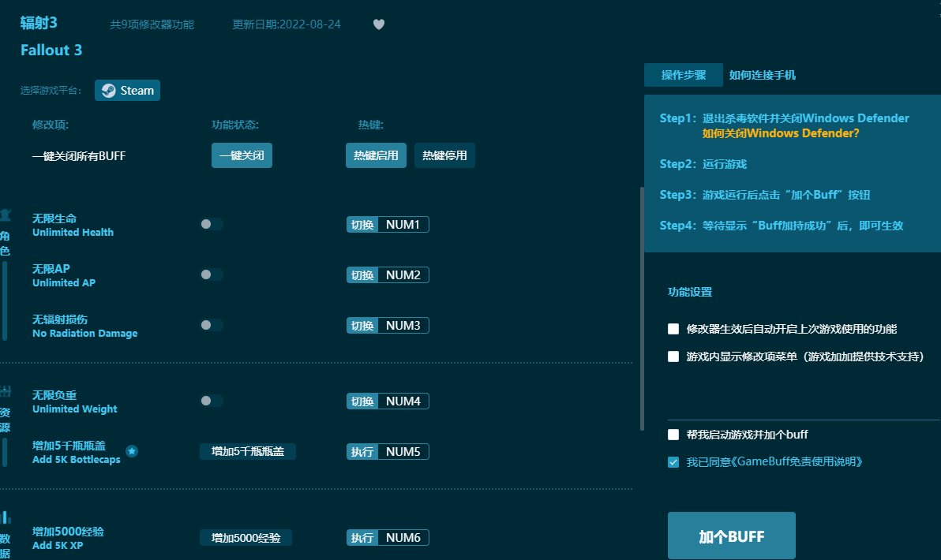Open 如何连接手机 tab
The image size is (941, 560).
pos(762,75)
